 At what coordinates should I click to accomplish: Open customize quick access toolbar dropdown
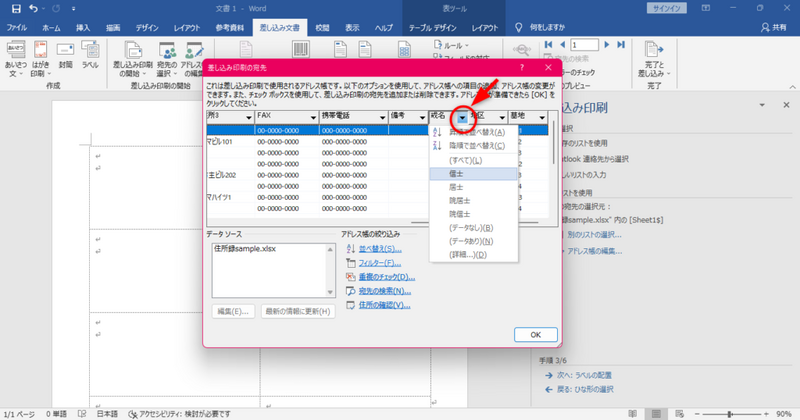click(74, 8)
